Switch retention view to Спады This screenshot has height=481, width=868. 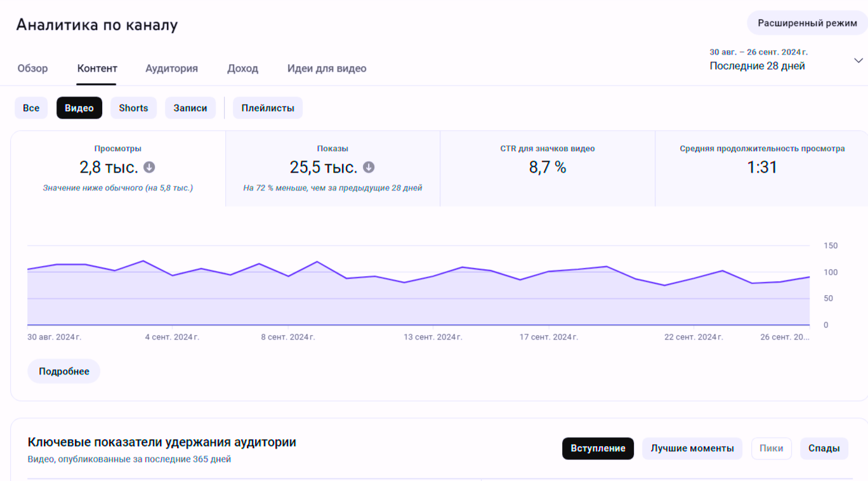pyautogui.click(x=824, y=448)
